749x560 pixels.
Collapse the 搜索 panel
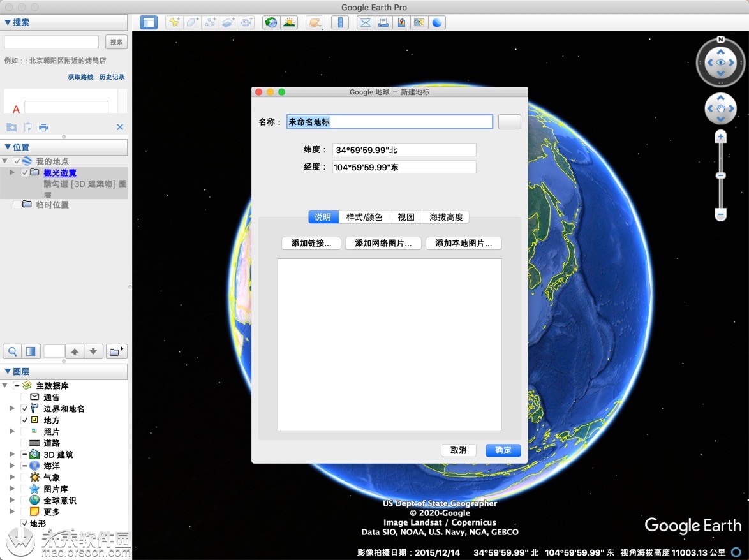point(7,22)
